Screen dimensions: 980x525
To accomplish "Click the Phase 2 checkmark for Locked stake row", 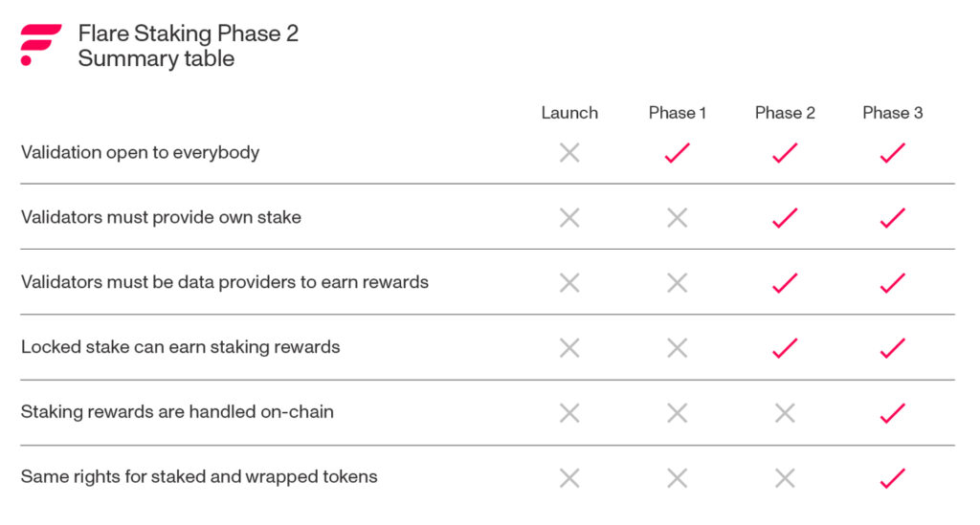I will [x=785, y=348].
